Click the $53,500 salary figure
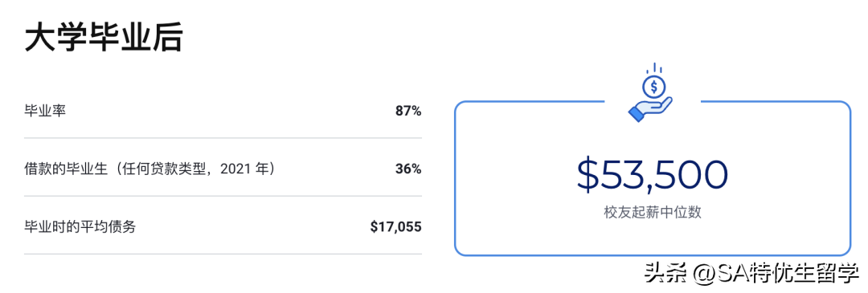 653,174
